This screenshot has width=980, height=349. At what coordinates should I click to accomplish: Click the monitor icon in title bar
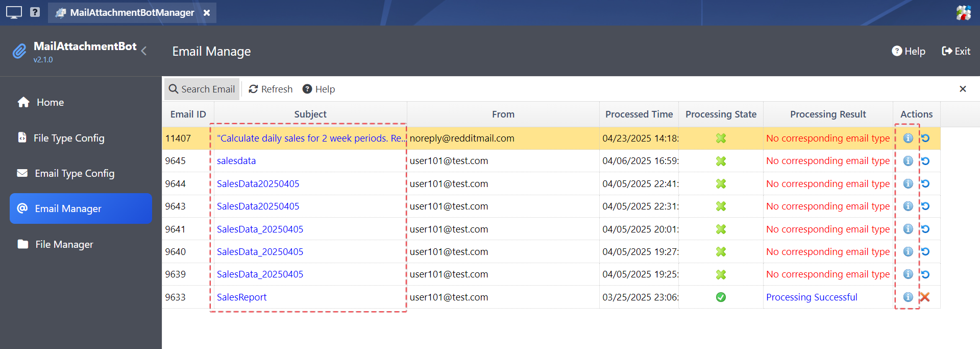click(14, 12)
